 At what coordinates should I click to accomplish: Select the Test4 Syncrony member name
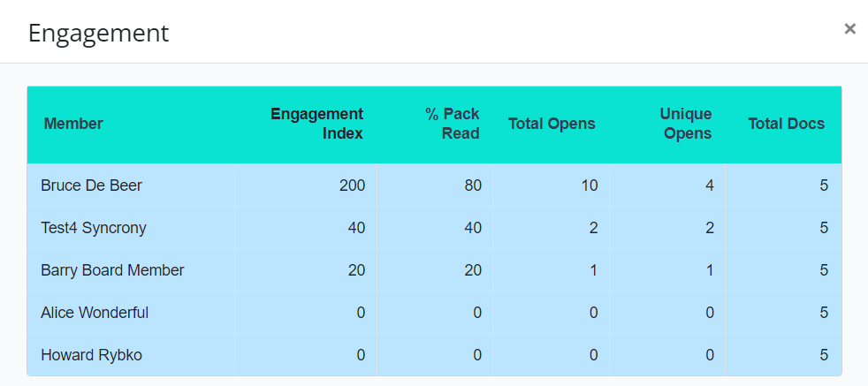[x=94, y=228]
